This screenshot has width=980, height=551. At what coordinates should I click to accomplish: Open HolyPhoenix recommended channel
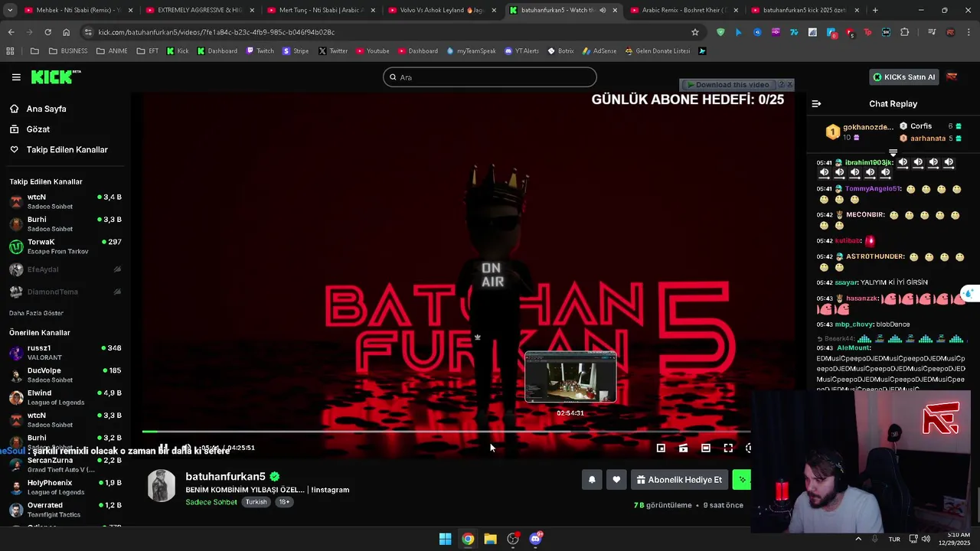pyautogui.click(x=65, y=487)
